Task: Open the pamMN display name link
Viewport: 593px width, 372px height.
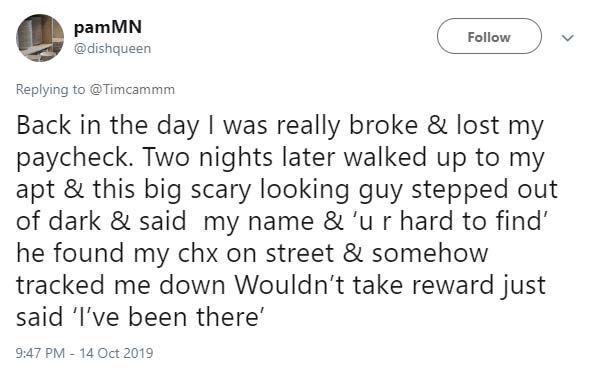Action: tap(107, 28)
